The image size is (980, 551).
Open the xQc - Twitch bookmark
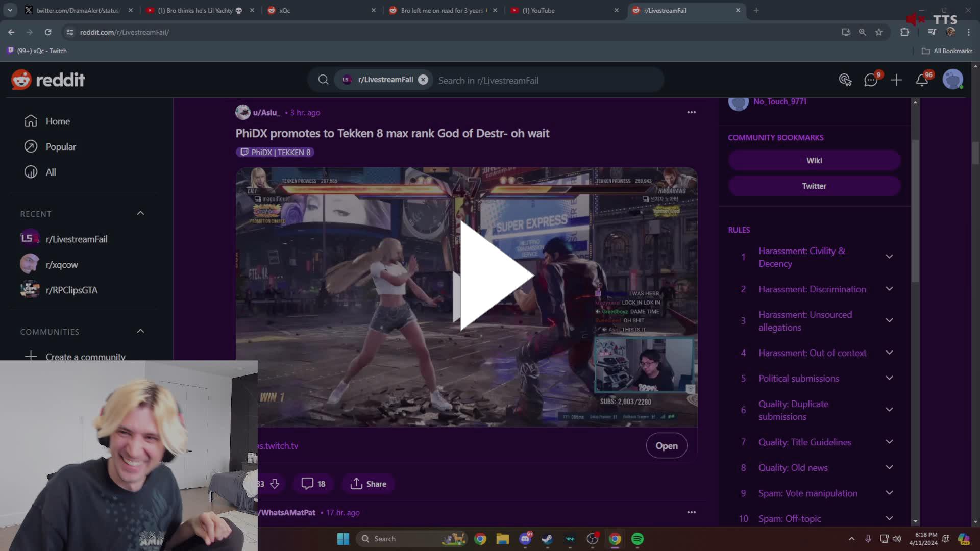[x=37, y=51]
